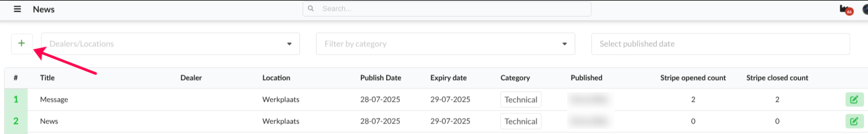
Task: Sort by Stripe opened count header
Action: [x=693, y=78]
